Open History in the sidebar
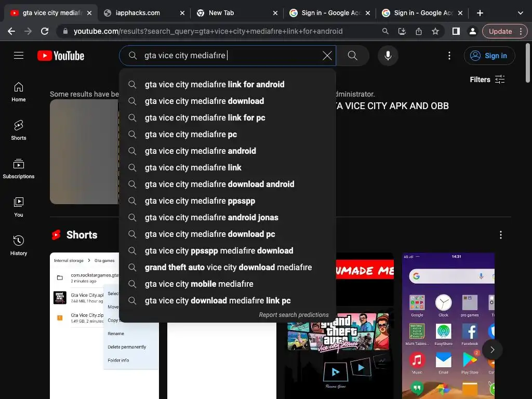532x399 pixels. pyautogui.click(x=19, y=245)
